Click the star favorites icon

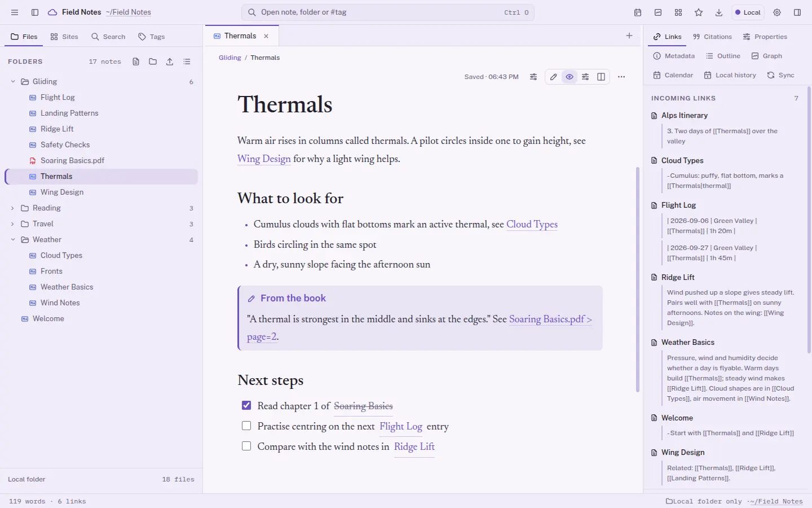click(699, 12)
